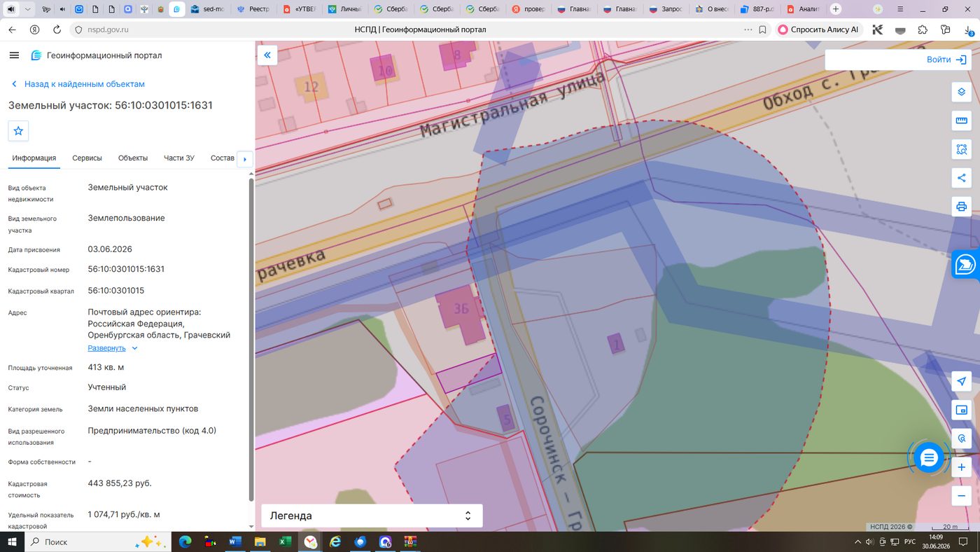Open File Explorer from the taskbar
The width and height of the screenshot is (980, 552).
click(260, 541)
